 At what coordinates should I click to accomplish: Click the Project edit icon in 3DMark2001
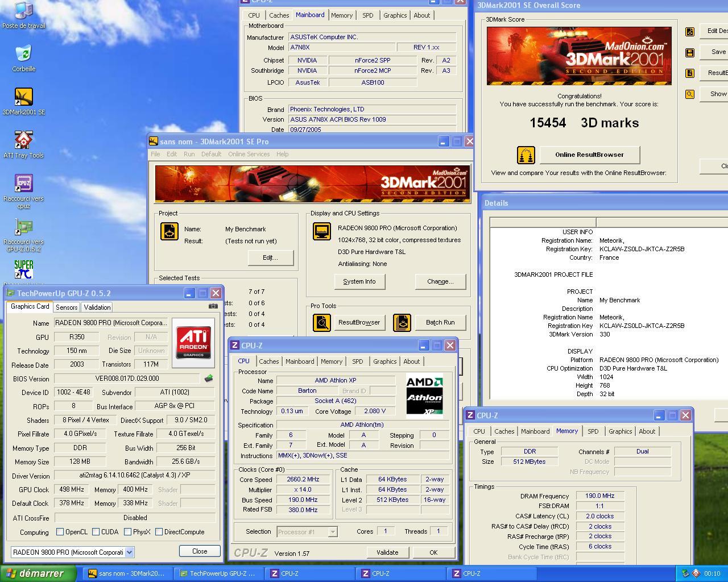tap(169, 231)
